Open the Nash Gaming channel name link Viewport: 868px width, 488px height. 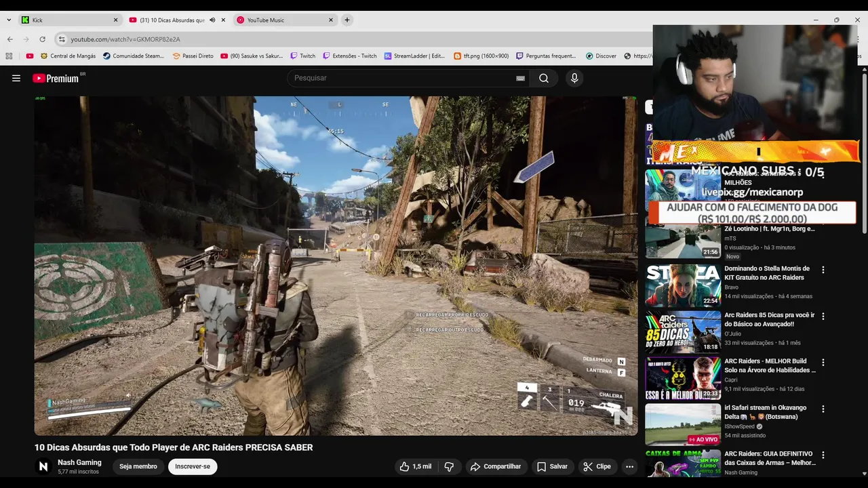(79, 462)
